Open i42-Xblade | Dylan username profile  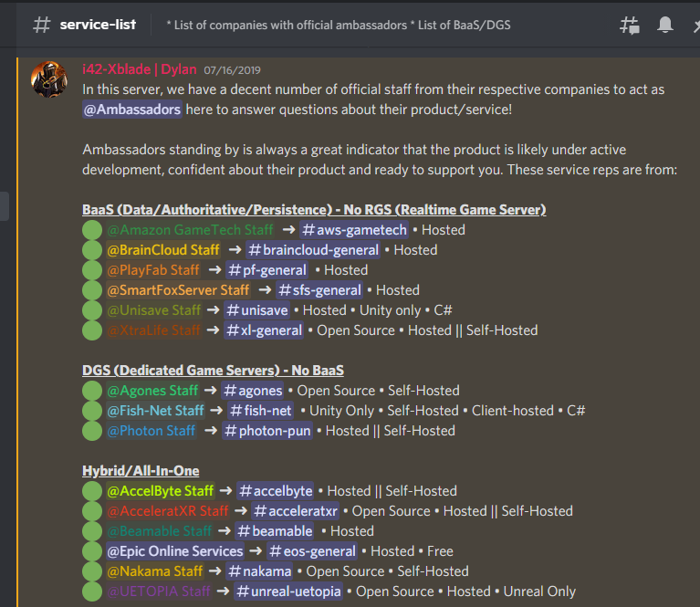[x=140, y=69]
